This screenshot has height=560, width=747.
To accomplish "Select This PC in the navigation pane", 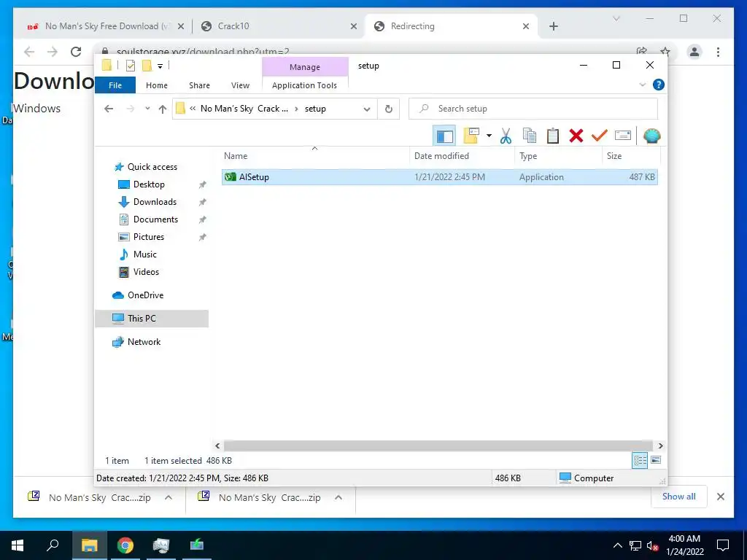I will tap(152, 319).
